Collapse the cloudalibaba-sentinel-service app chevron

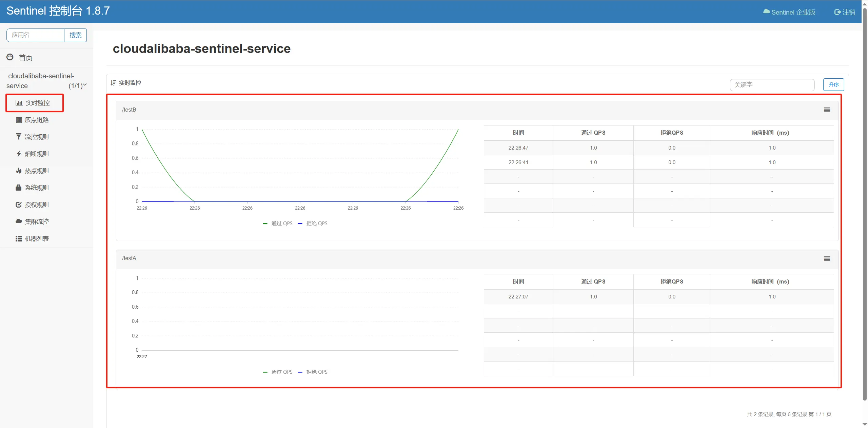(x=85, y=85)
